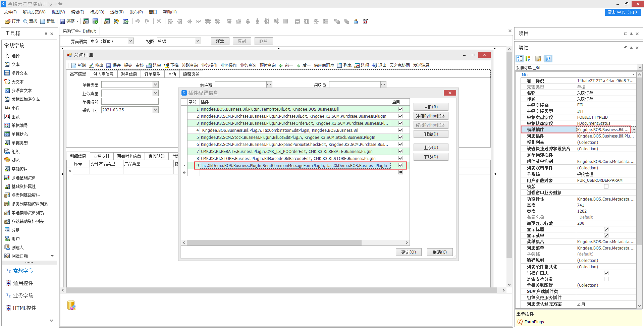Click the tab order 123 icon

pyautogui.click(x=365, y=21)
